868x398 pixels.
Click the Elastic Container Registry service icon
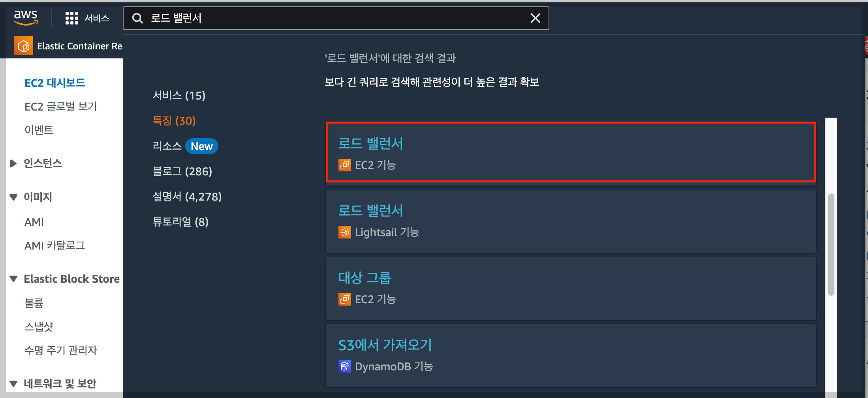[23, 45]
